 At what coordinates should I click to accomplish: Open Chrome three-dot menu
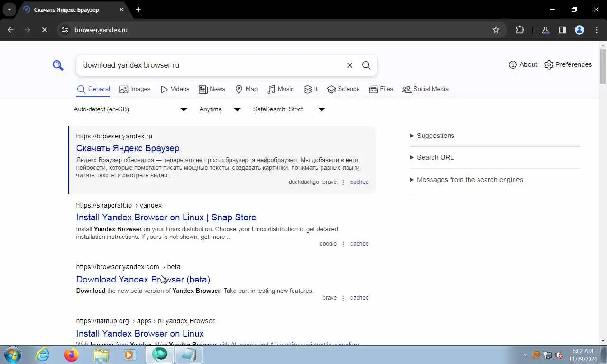pyautogui.click(x=597, y=30)
